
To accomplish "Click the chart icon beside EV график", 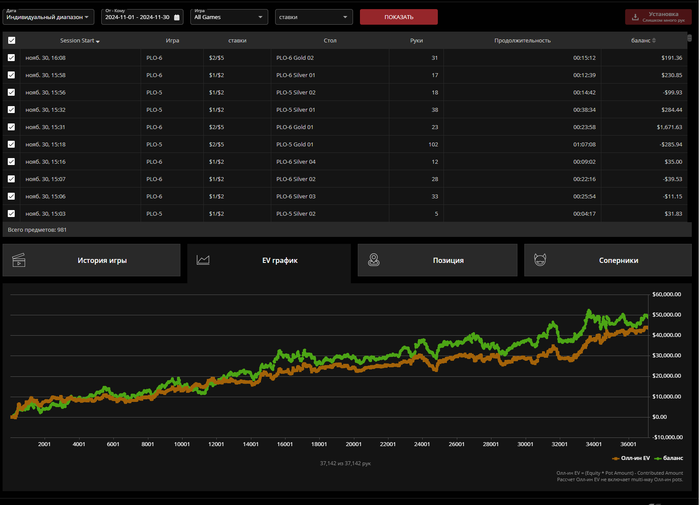I will 203,260.
